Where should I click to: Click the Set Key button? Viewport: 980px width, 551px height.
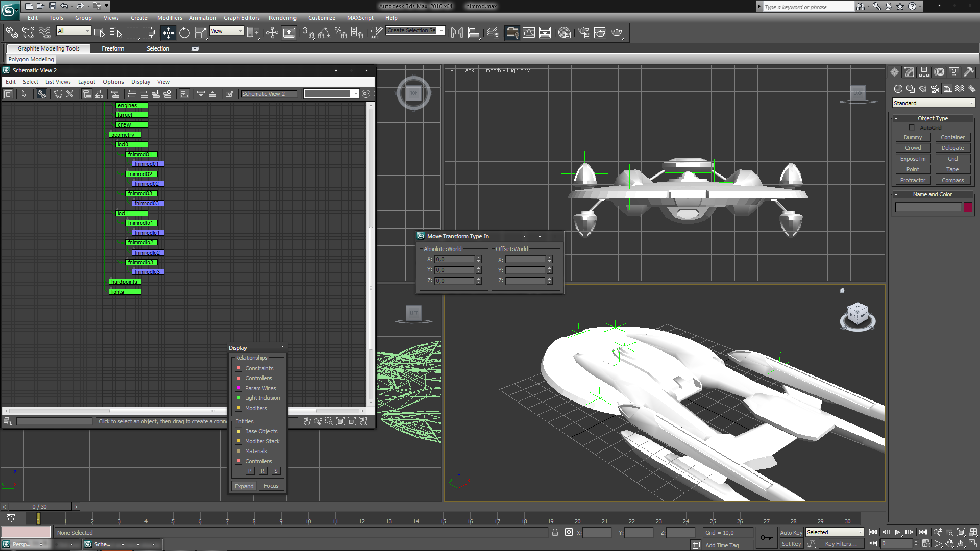click(791, 544)
